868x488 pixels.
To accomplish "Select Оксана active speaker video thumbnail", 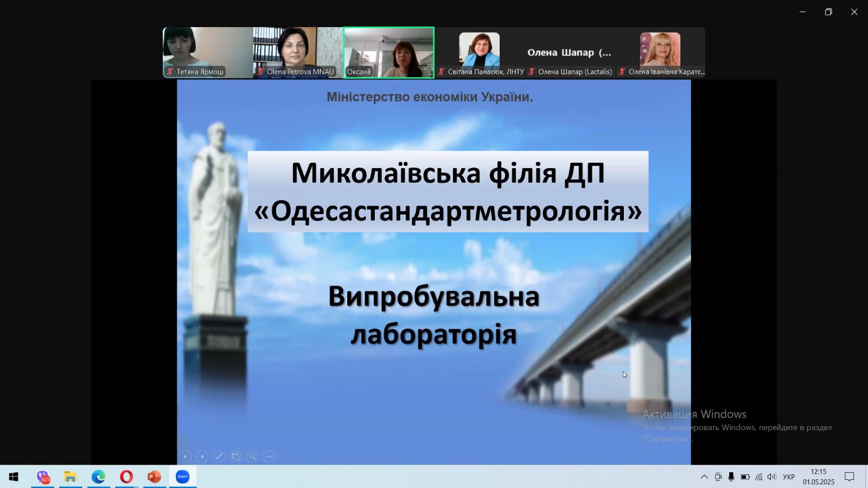I will pyautogui.click(x=388, y=53).
